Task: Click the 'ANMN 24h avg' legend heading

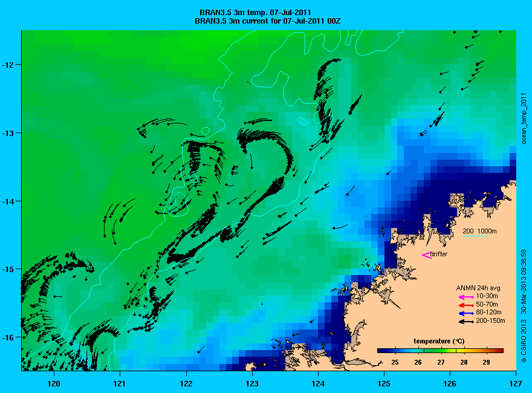Action: (478, 288)
